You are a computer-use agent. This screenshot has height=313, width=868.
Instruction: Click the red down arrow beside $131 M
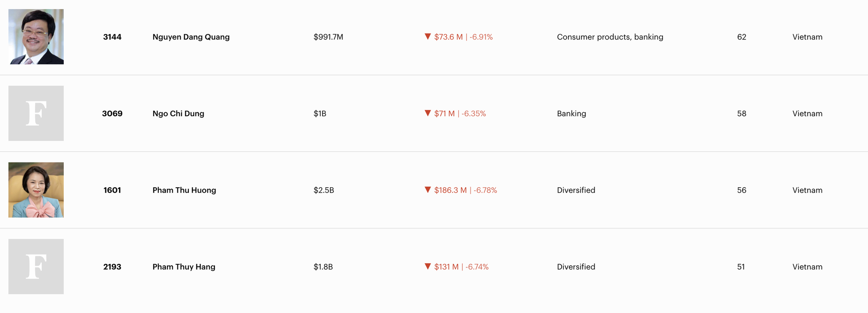pyautogui.click(x=427, y=266)
